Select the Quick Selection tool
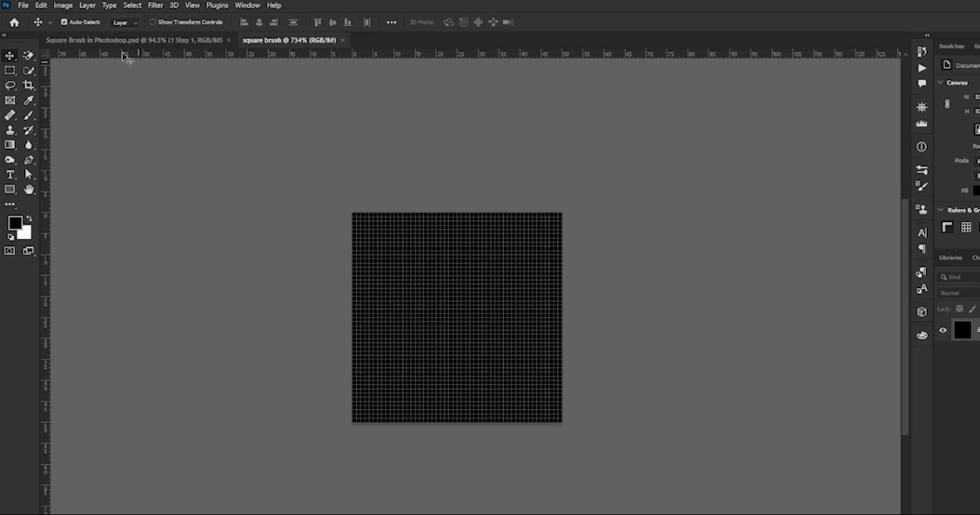980x515 pixels. pos(29,71)
